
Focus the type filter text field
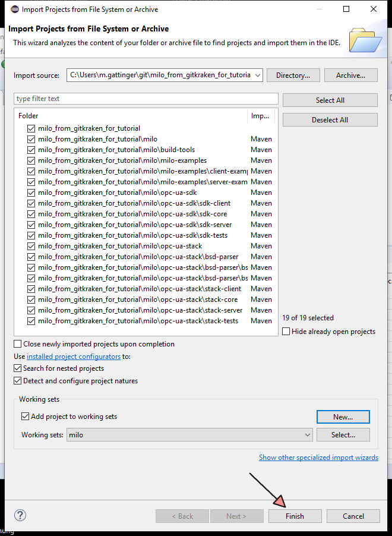[146, 99]
